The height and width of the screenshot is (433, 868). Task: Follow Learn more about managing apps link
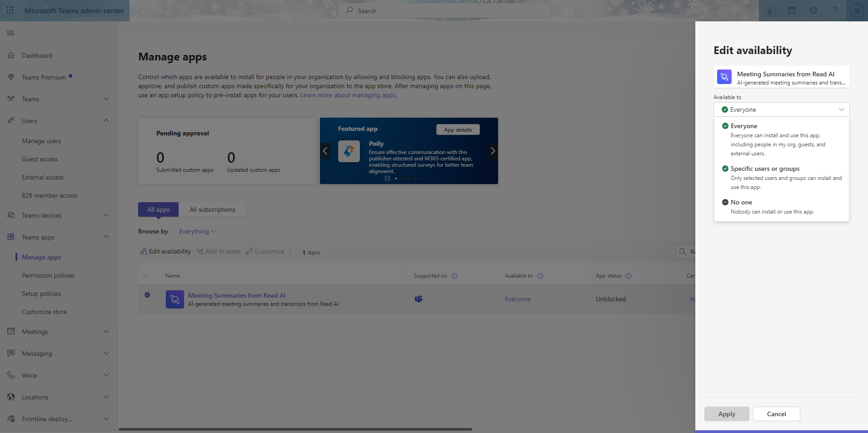tap(349, 95)
